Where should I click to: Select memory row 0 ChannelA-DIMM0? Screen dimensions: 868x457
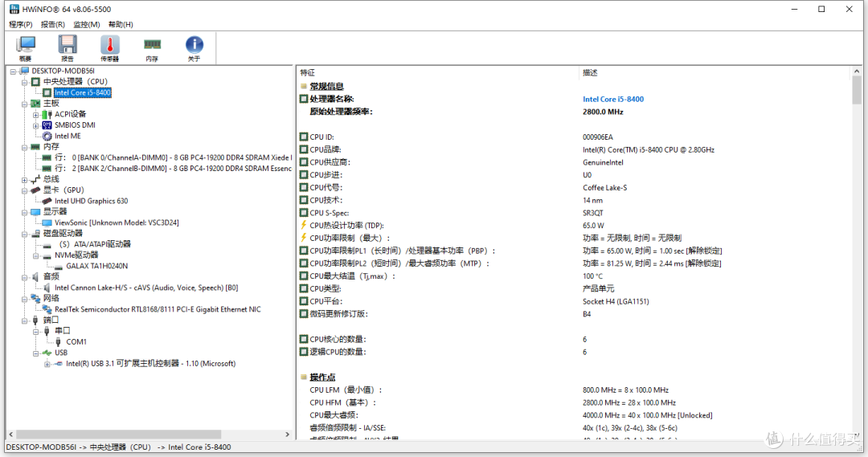click(174, 157)
